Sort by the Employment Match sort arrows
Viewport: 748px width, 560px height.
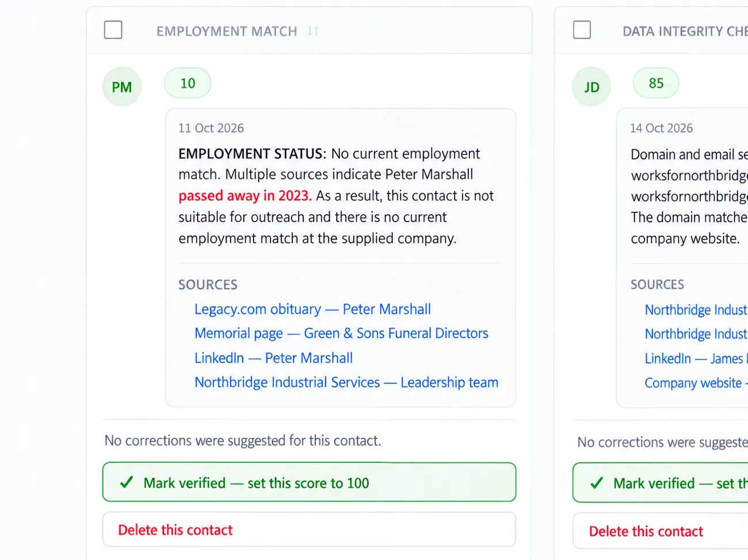point(312,31)
